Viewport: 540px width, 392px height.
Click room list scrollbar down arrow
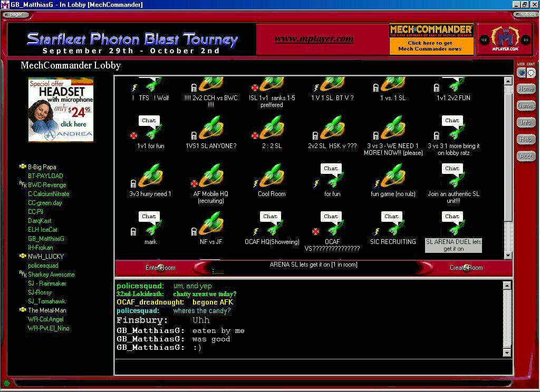pyautogui.click(x=508, y=256)
